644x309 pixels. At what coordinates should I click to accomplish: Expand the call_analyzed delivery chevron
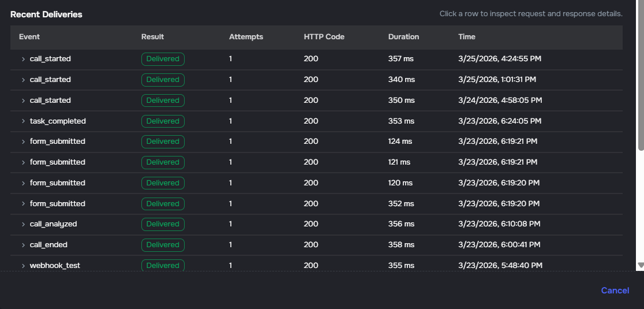pos(24,224)
